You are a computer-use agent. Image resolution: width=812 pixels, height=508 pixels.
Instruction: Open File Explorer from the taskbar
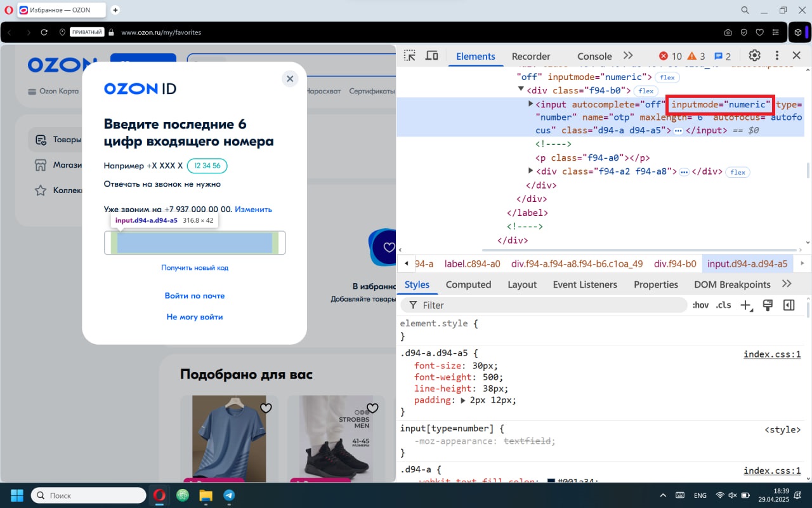[x=206, y=495]
